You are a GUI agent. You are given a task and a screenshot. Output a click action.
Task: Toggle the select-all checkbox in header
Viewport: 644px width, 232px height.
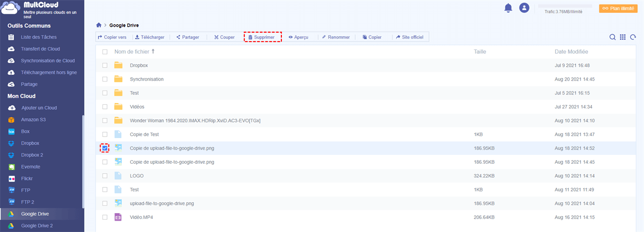(105, 51)
